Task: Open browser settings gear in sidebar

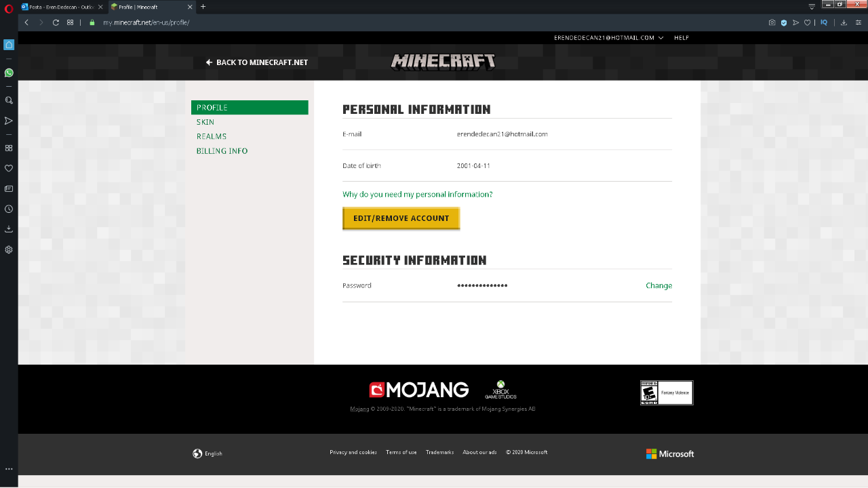Action: (9, 249)
